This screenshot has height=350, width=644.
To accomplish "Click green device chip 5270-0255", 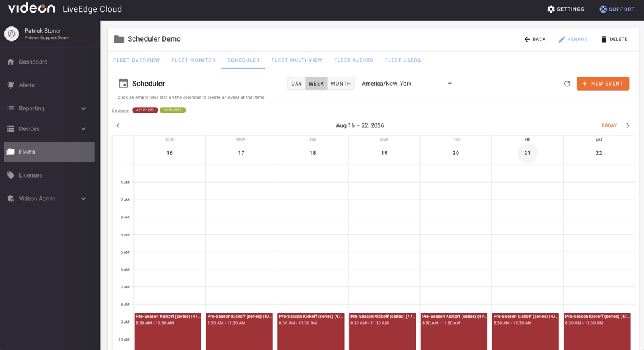I will [172, 110].
